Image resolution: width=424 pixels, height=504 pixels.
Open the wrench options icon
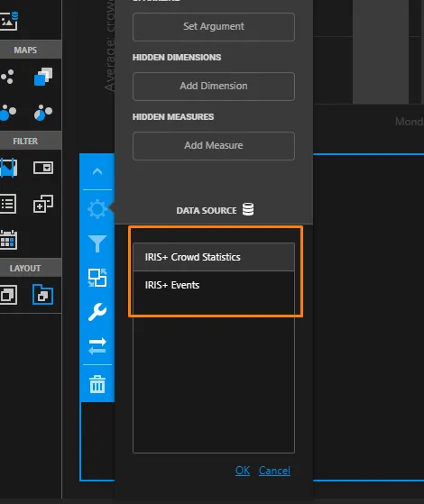click(x=97, y=312)
